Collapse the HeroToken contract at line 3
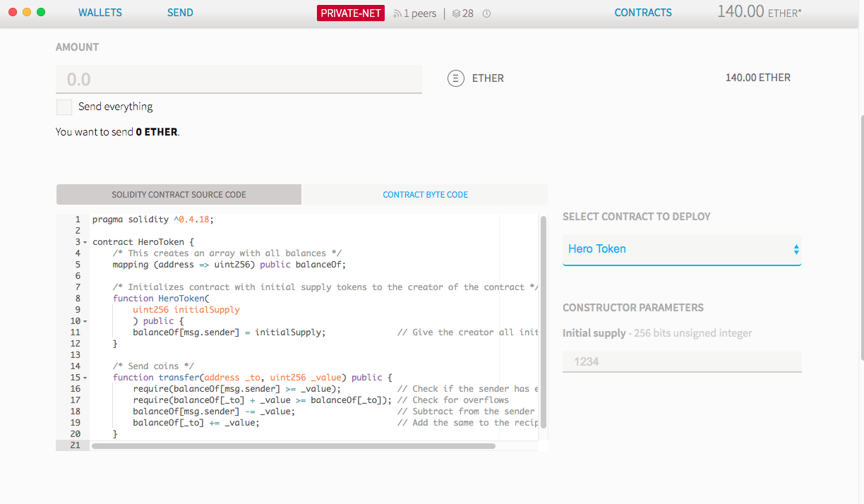 tap(85, 242)
